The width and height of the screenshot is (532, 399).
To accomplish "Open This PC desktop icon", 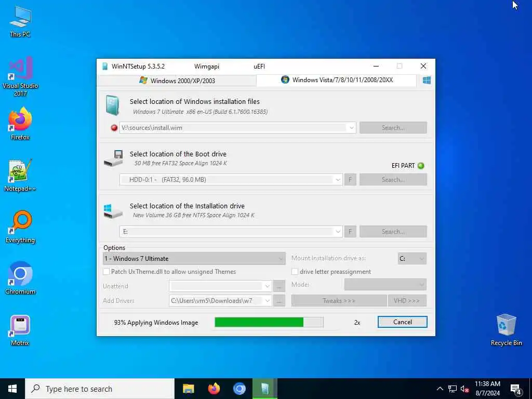I will 20,21.
